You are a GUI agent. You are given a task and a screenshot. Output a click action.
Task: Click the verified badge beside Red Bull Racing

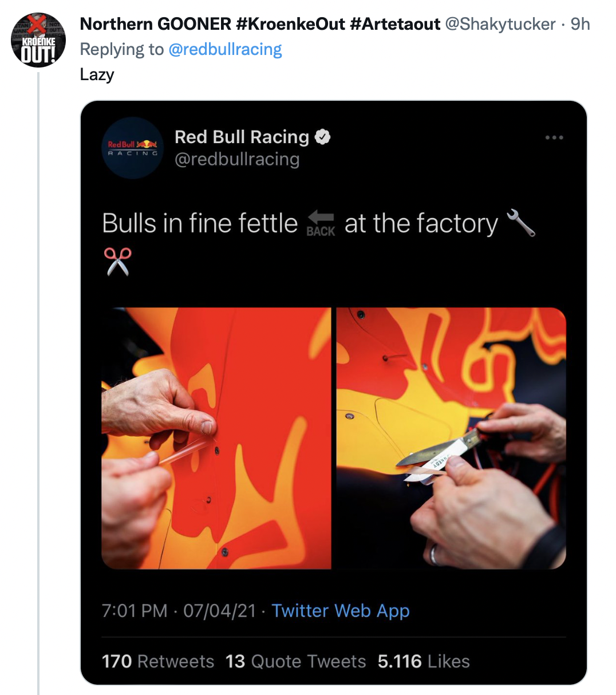323,137
